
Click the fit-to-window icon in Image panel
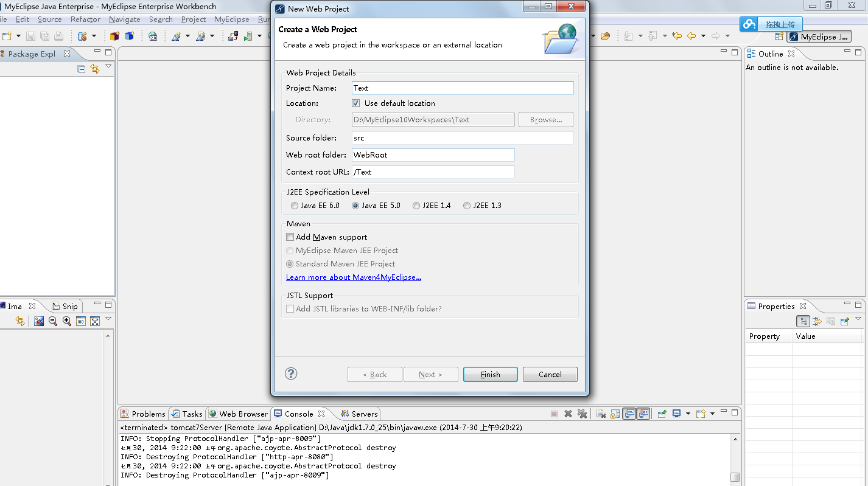click(95, 321)
